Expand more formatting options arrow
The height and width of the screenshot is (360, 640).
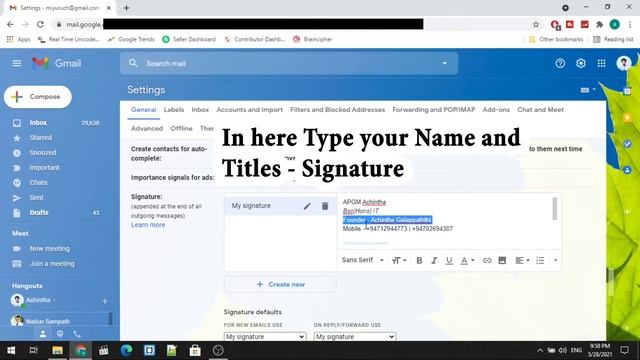(555, 260)
